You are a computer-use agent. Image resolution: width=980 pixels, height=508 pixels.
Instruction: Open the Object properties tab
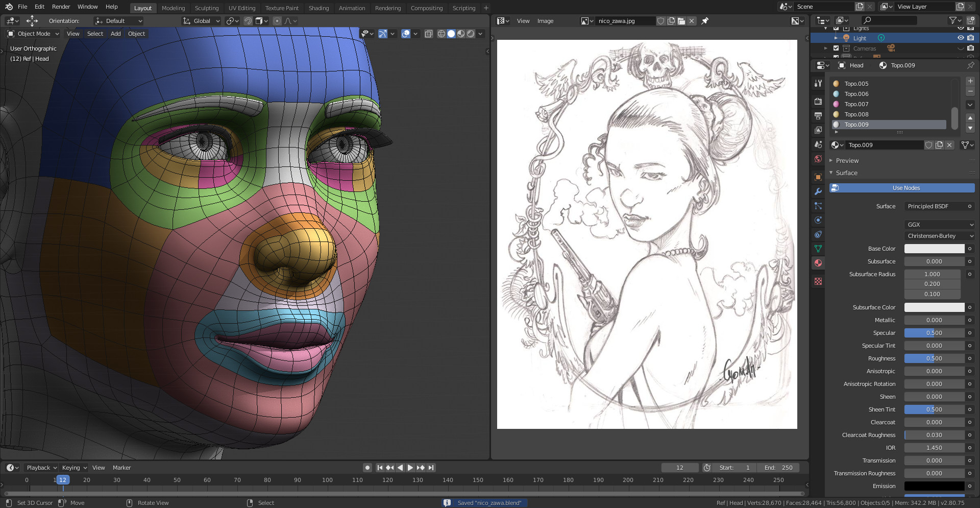click(818, 177)
